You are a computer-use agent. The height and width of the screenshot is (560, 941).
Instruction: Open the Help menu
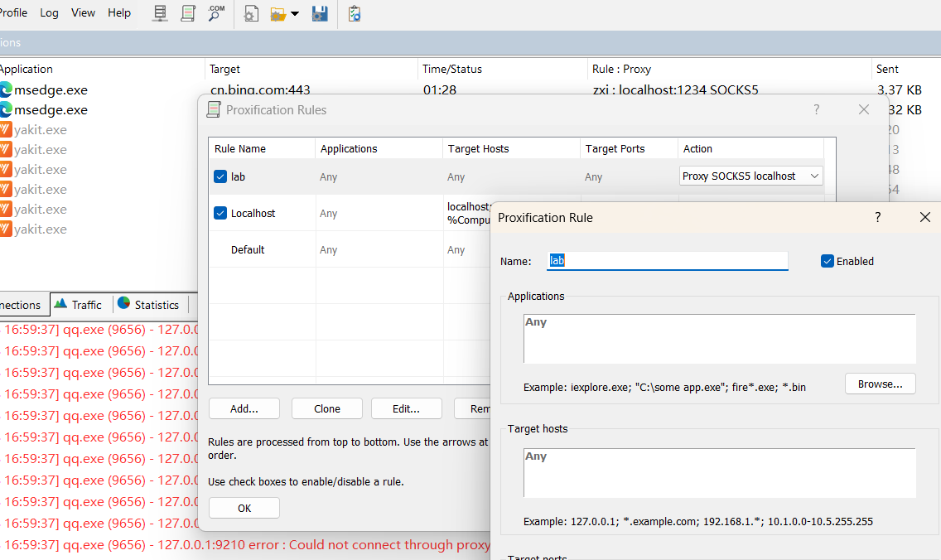click(118, 12)
